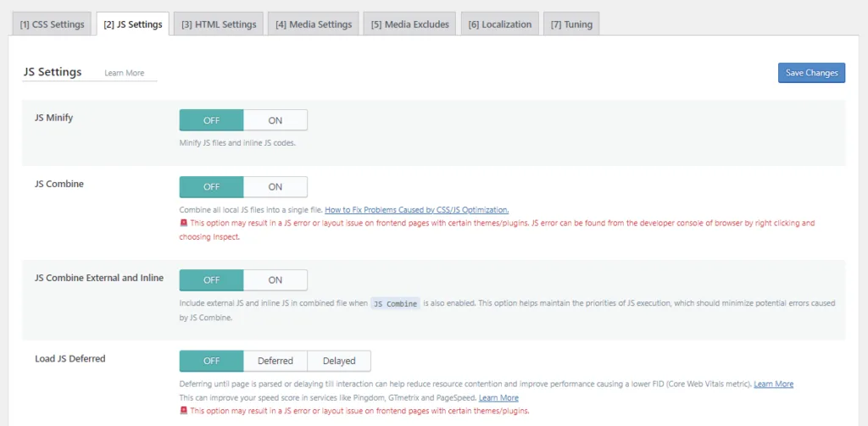Open How to Fix Problems Caused by CSS/JS Optimization link
This screenshot has height=426, width=868.
416,210
